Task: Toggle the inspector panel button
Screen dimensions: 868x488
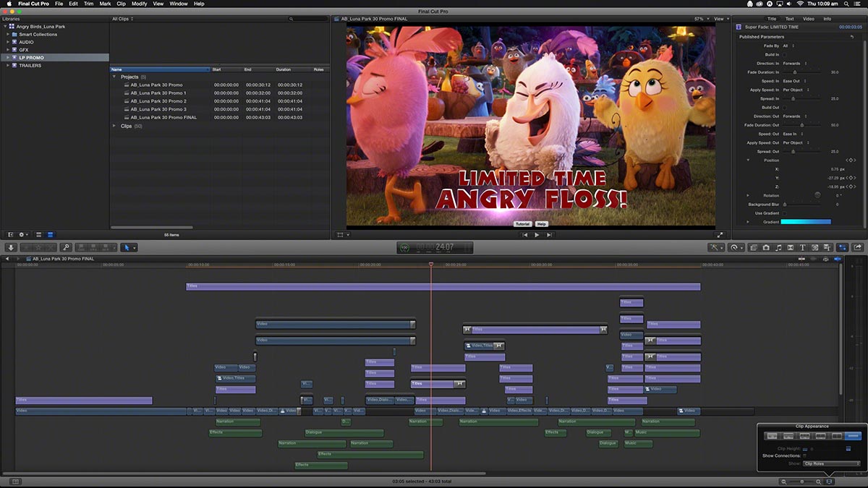Action: pyautogui.click(x=843, y=247)
